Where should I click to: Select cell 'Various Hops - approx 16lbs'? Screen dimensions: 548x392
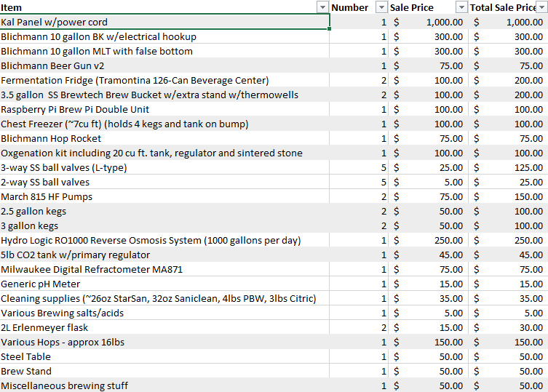tap(164, 342)
